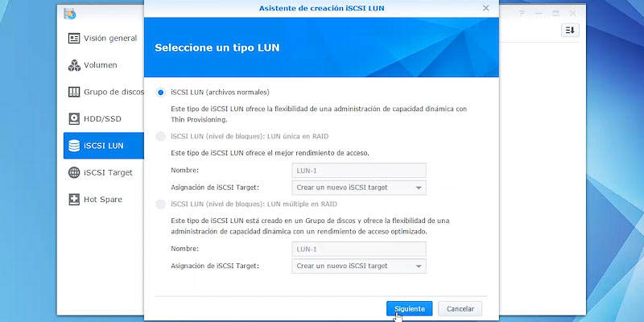Image resolution: width=644 pixels, height=322 pixels.
Task: Open the Hot Spare section
Action: (x=104, y=200)
